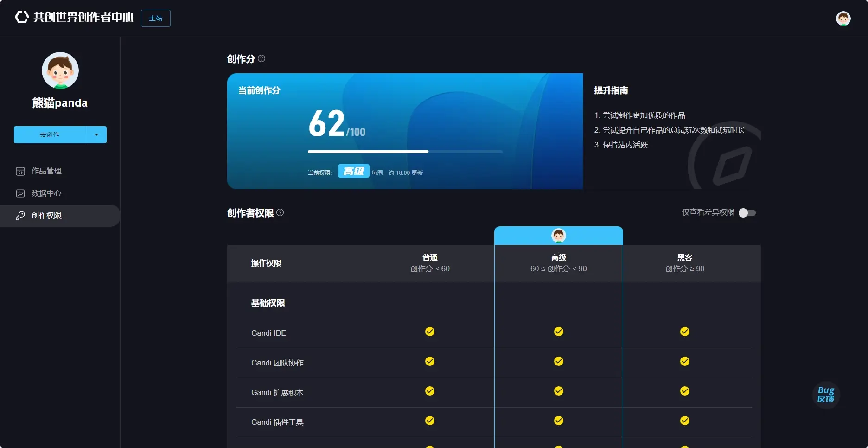Viewport: 868px width, 448px height.
Task: Open the 主站 main site link
Action: (156, 18)
